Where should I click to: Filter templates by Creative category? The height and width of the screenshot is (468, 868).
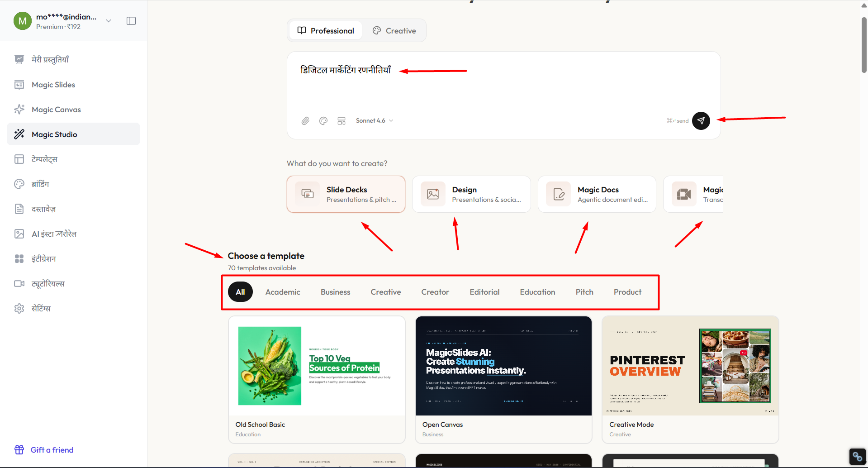[x=386, y=292]
